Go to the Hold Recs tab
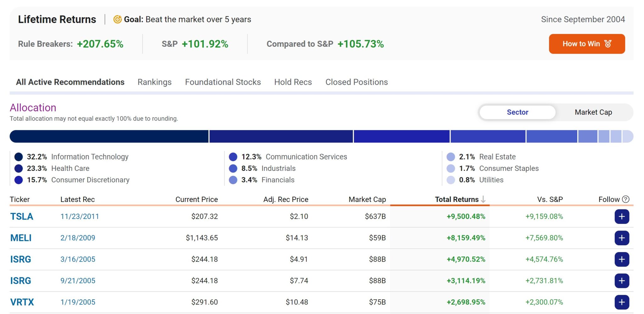This screenshot has height=314, width=644. coord(293,82)
